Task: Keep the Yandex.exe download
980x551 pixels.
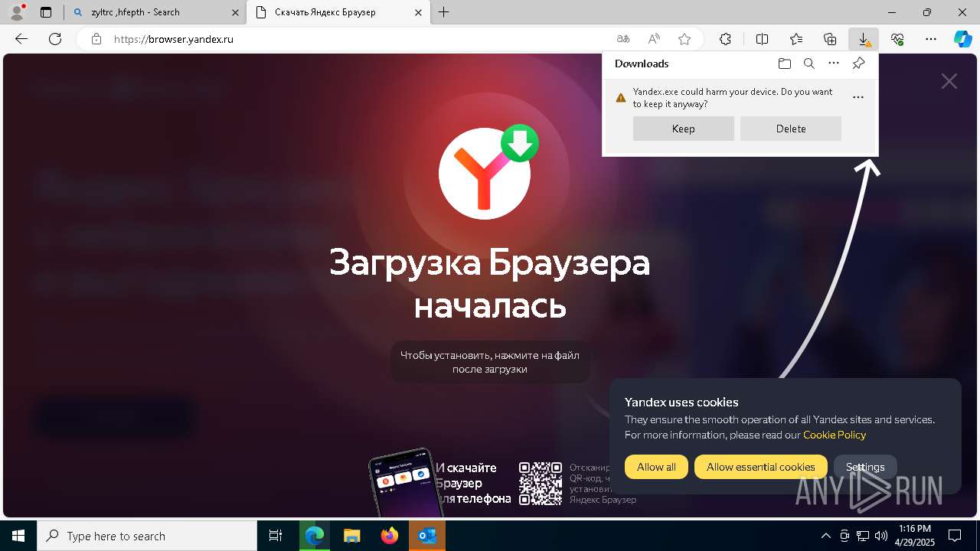Action: (684, 129)
